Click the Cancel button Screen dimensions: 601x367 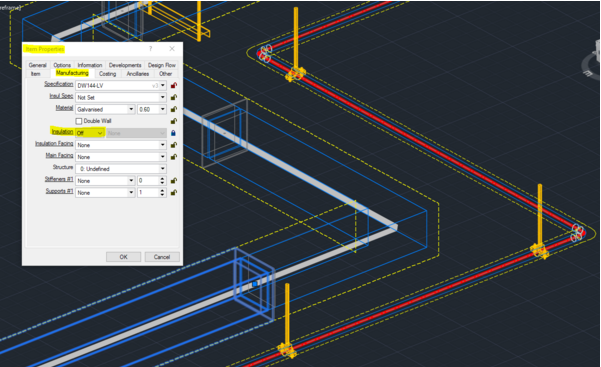(162, 257)
